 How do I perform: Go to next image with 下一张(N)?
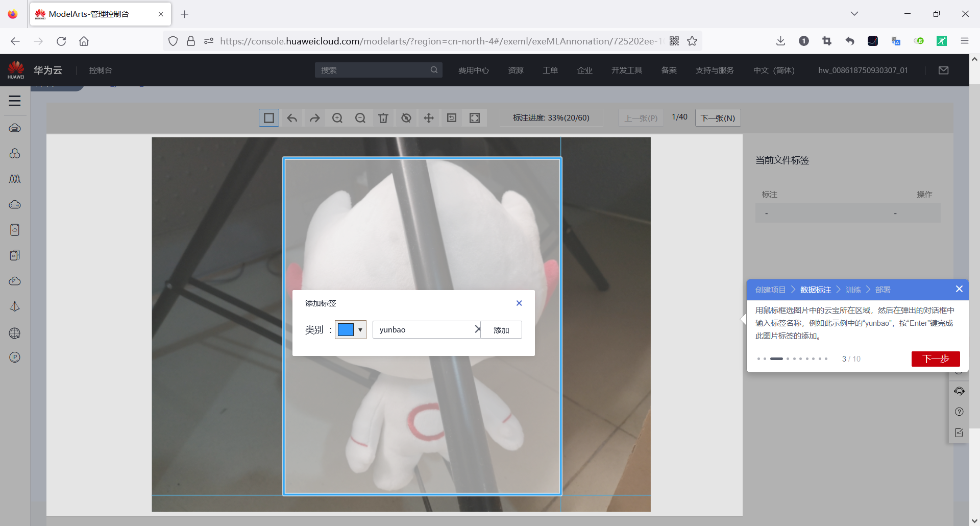tap(718, 118)
